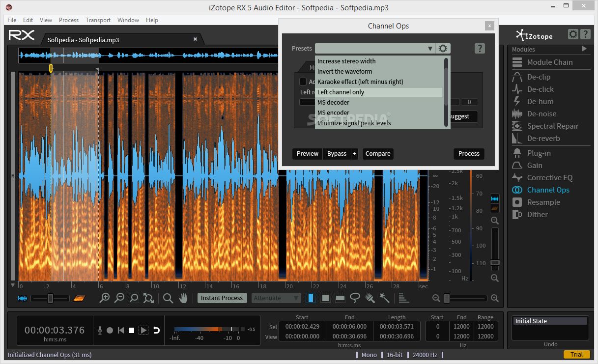This screenshot has width=598, height=364.
Task: Click the vertical frequency zoom slider
Action: click(x=495, y=248)
